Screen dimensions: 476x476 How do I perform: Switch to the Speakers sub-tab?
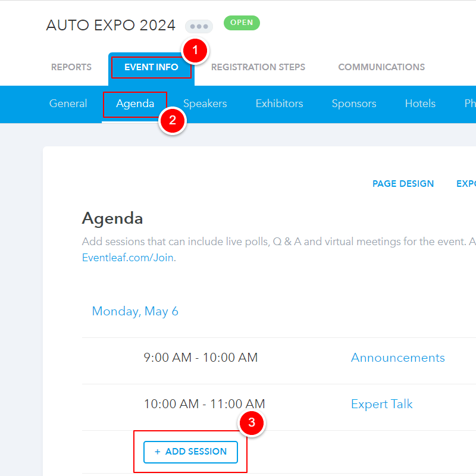(x=205, y=104)
